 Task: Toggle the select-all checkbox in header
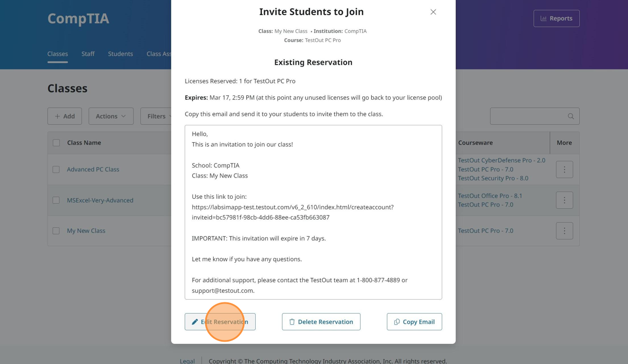56,143
